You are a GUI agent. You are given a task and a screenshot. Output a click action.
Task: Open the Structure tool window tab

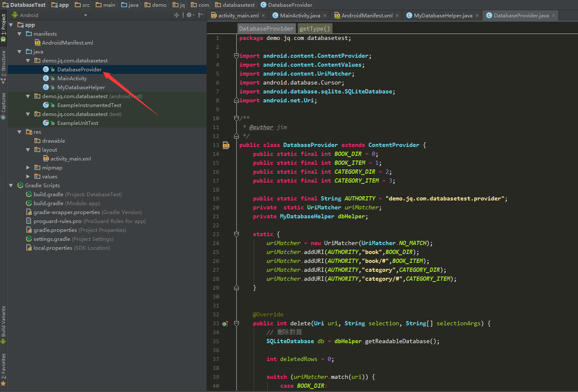tap(3, 66)
